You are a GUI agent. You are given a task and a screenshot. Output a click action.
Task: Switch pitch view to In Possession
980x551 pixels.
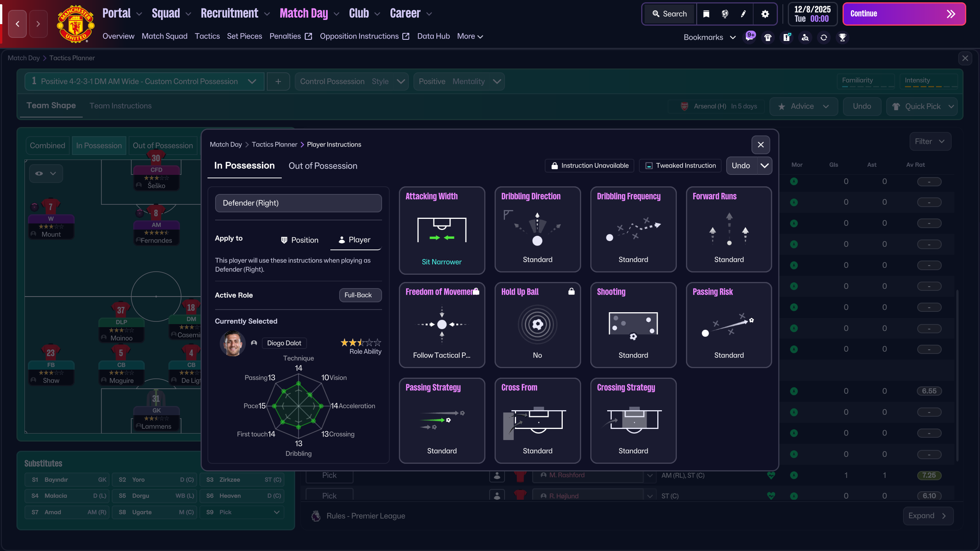(99, 146)
